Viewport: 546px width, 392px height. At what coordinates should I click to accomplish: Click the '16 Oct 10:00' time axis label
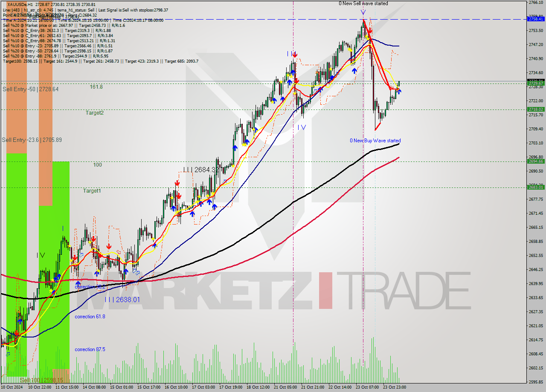click(176, 387)
